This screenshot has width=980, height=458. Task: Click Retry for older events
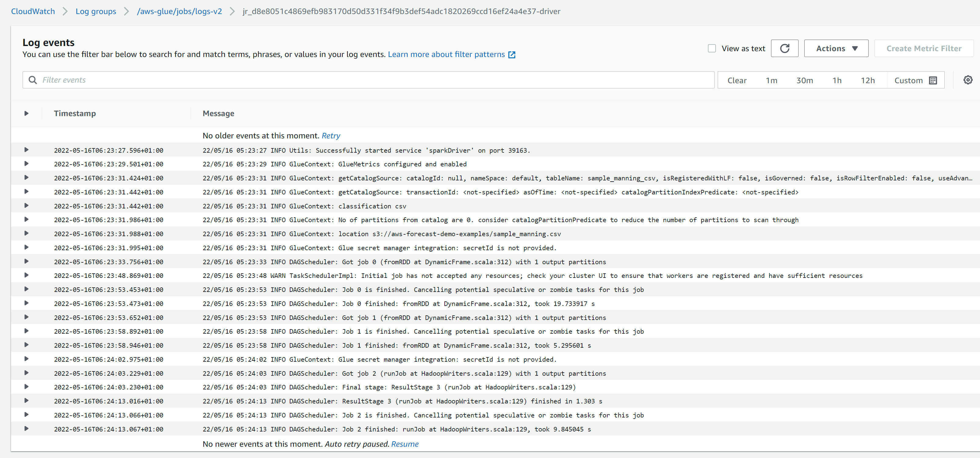(331, 136)
